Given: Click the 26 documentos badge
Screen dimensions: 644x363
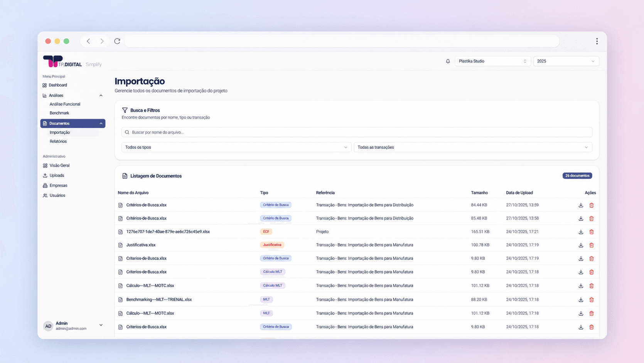Looking at the screenshot, I should pyautogui.click(x=577, y=176).
